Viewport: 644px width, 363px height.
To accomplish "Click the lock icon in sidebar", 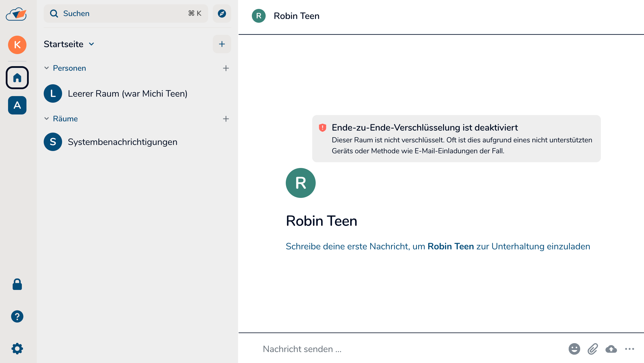I will tap(17, 284).
